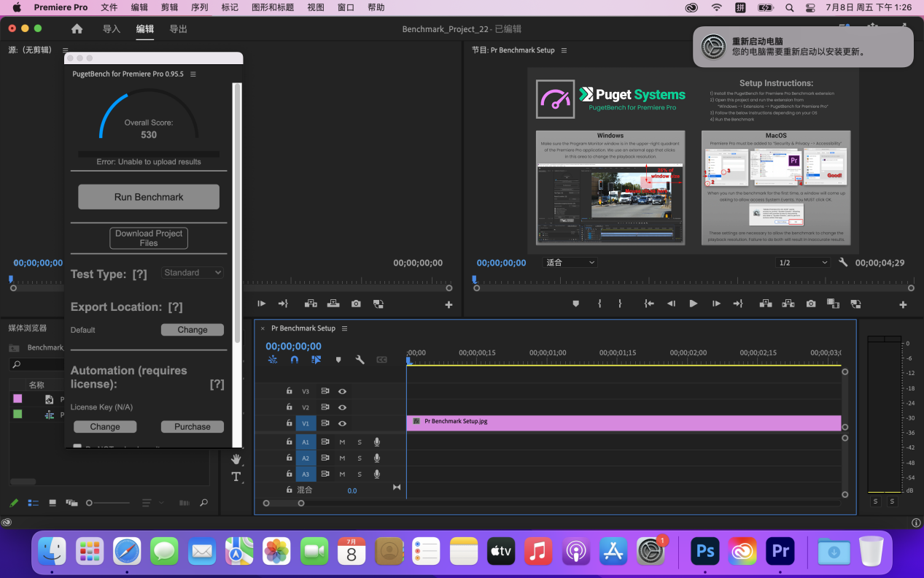The image size is (924, 578).
Task: Click the Run Benchmark button
Action: tap(149, 197)
